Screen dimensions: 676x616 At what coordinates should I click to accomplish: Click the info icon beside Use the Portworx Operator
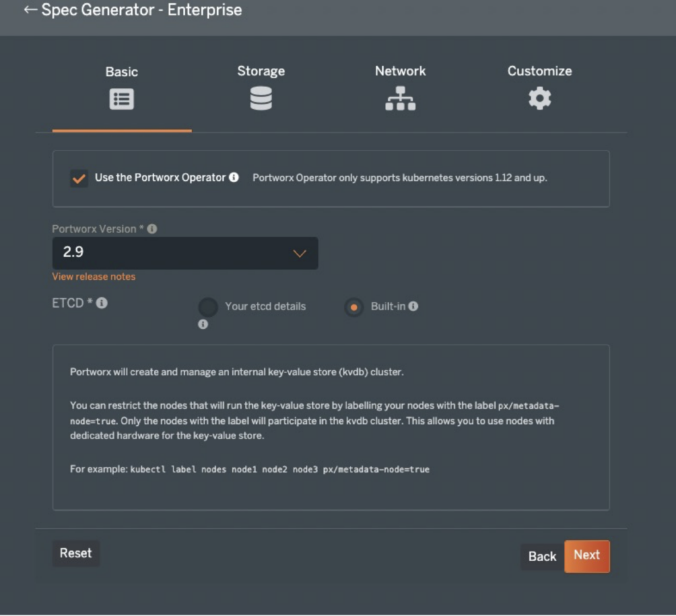(x=234, y=177)
